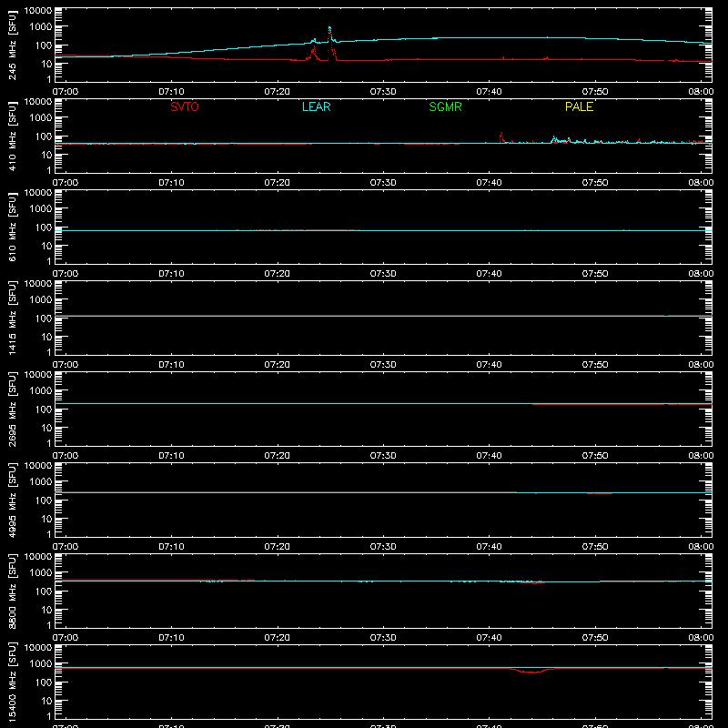Click the 10000 tick label on the 4995 MHz axis
728x728 pixels.
pos(38,466)
